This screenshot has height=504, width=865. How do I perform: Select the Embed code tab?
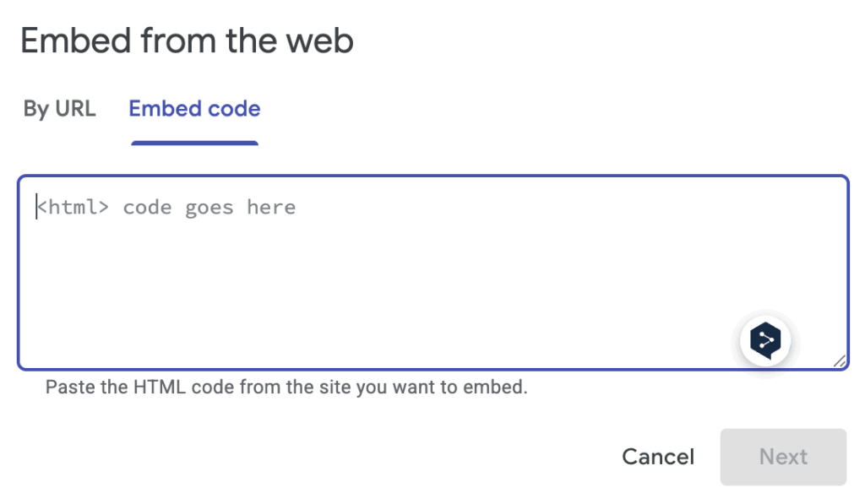tap(194, 109)
